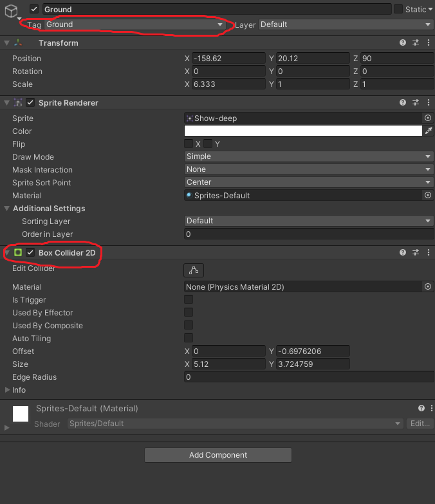435x504 pixels.
Task: Open Sprite Renderer preset icon
Action: click(416, 102)
